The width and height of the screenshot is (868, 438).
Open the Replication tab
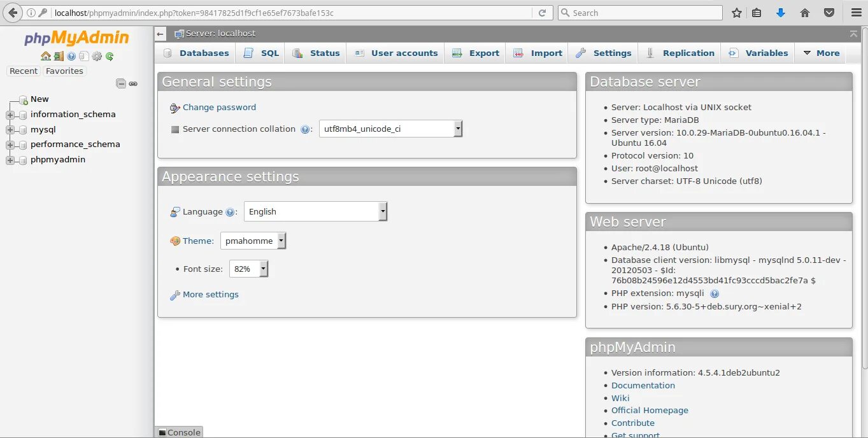point(680,53)
